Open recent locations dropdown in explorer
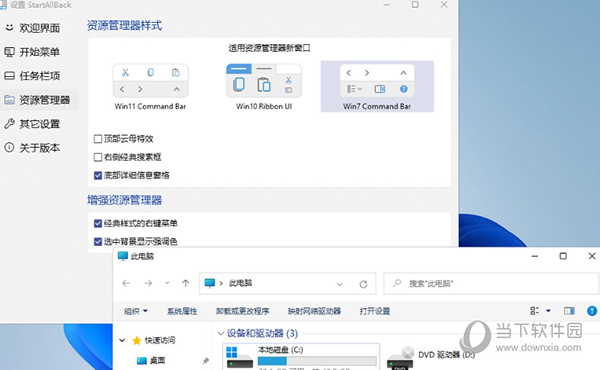The height and width of the screenshot is (370, 600). pos(167,283)
